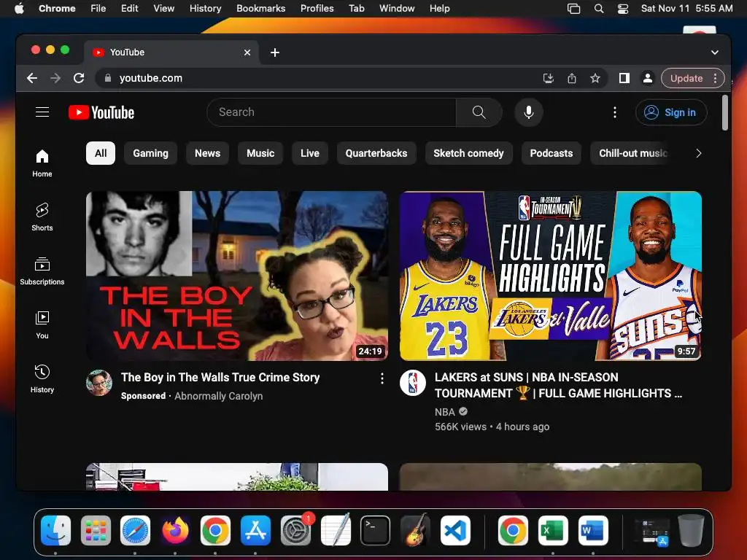
Task: Open the View menu
Action: [164, 9]
